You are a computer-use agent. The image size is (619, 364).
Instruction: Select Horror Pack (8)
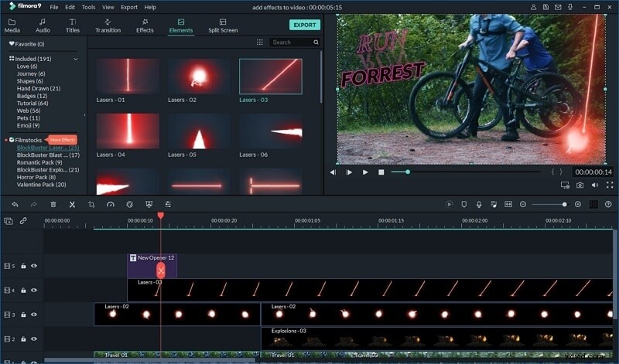click(36, 177)
